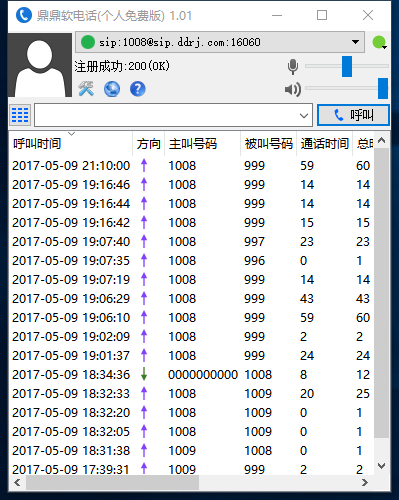Select call record 2017-05-09 19:06:29
Viewport: 399px width, 500px height.
coord(191,299)
